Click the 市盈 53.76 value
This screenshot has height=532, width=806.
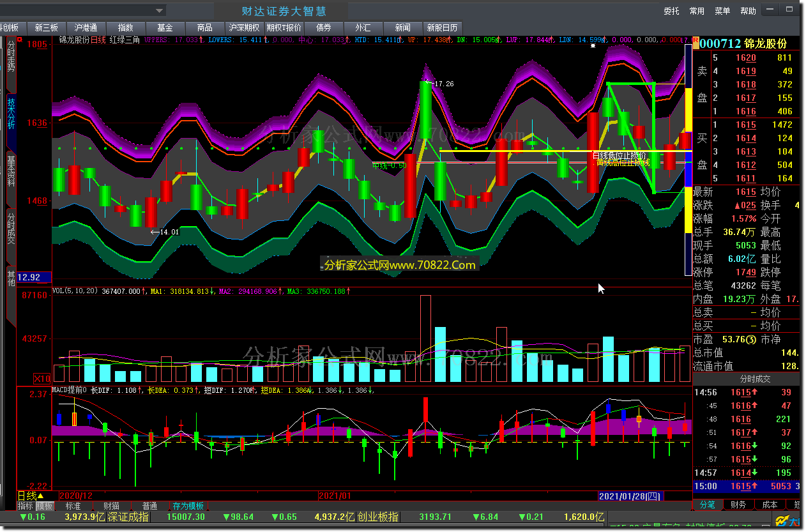734,339
